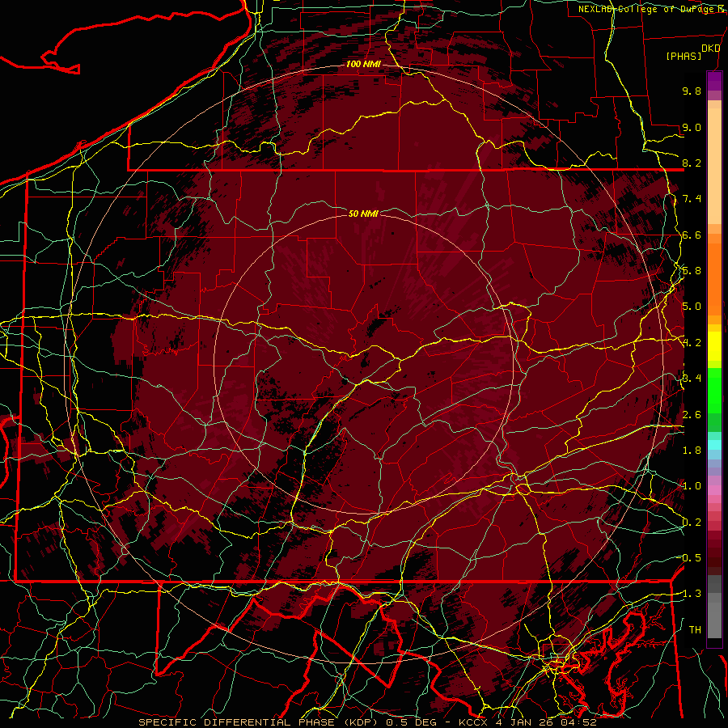Click the 1.3 legend value
This screenshot has width=728, height=728.
pos(690,594)
